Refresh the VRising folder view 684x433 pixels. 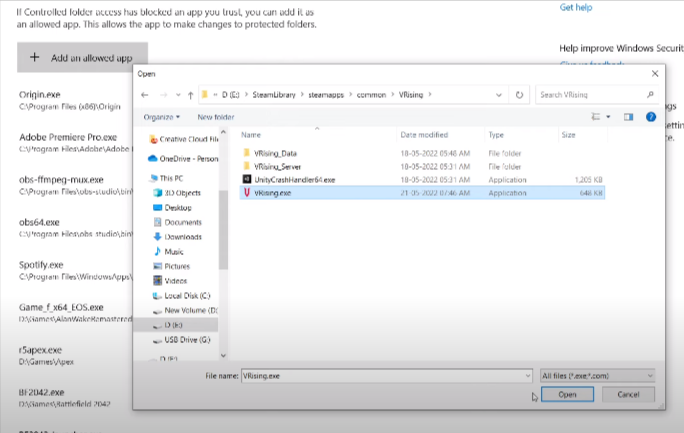point(519,95)
